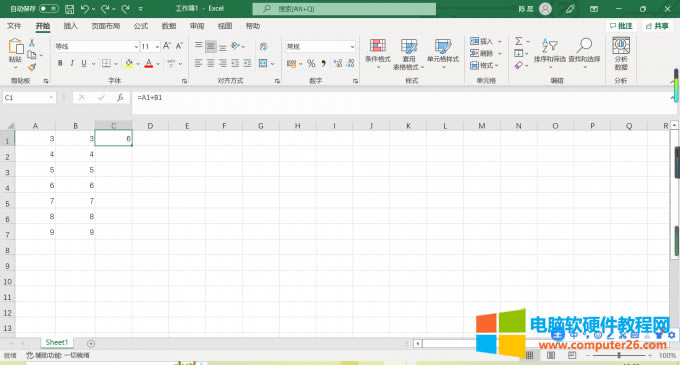The height and width of the screenshot is (365, 680).
Task: Toggle bold formatting
Action: click(x=60, y=63)
